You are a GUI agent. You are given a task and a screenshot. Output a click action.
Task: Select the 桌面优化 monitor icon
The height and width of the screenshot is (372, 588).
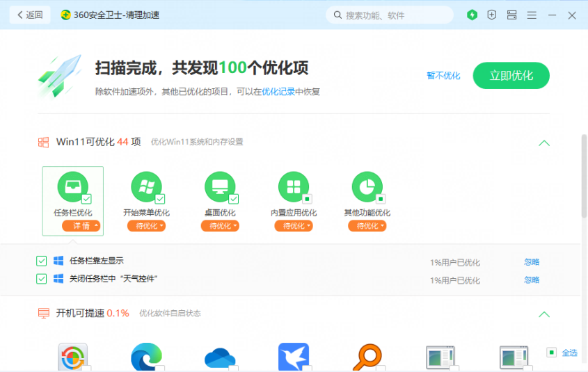(220, 187)
